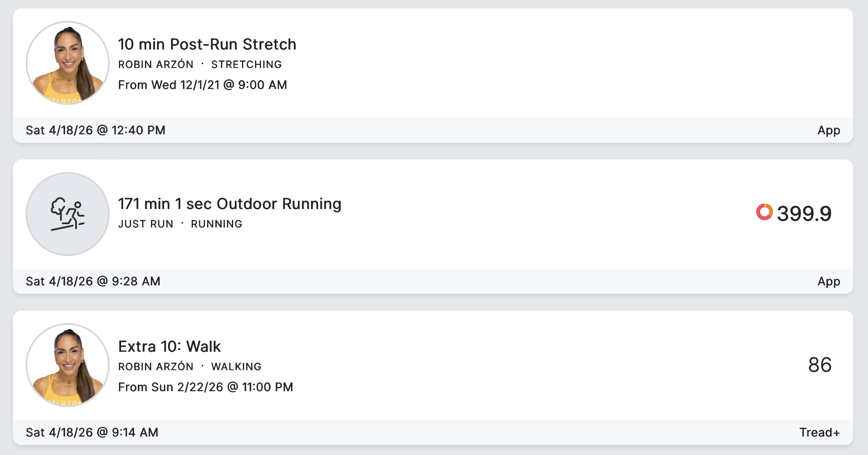Click the Sat 4/18/26 @ 12:40 PM timestamp
Screen dimensions: 868x455
(x=95, y=130)
